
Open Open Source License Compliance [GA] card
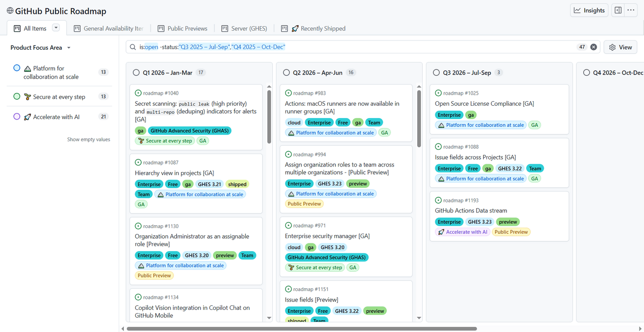tap(484, 103)
